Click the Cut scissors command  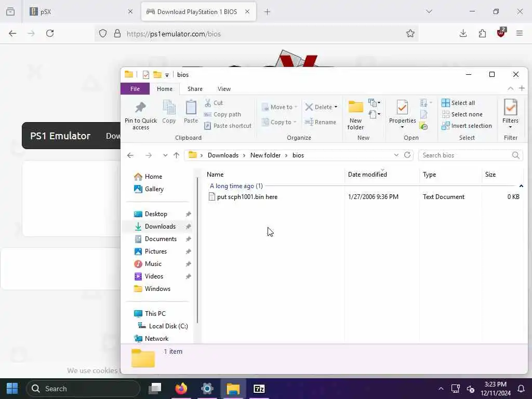(214, 103)
